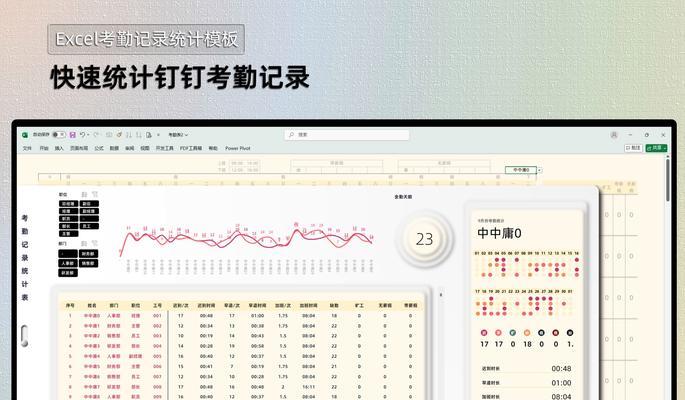Click the 加班时间 cell 16:11
The height and width of the screenshot is (400, 685).
point(308,387)
